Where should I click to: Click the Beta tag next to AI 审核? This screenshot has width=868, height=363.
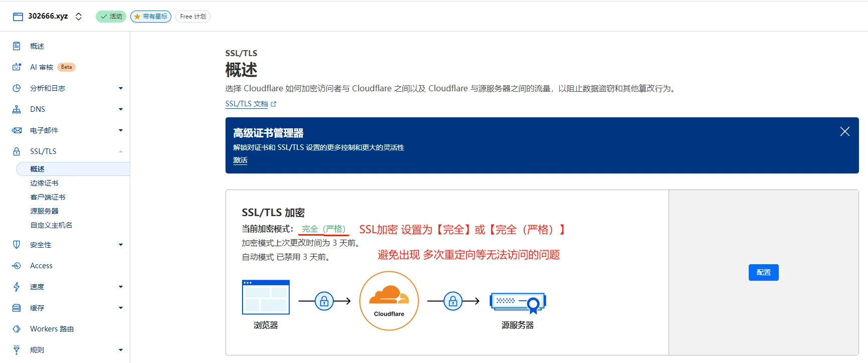pos(66,67)
